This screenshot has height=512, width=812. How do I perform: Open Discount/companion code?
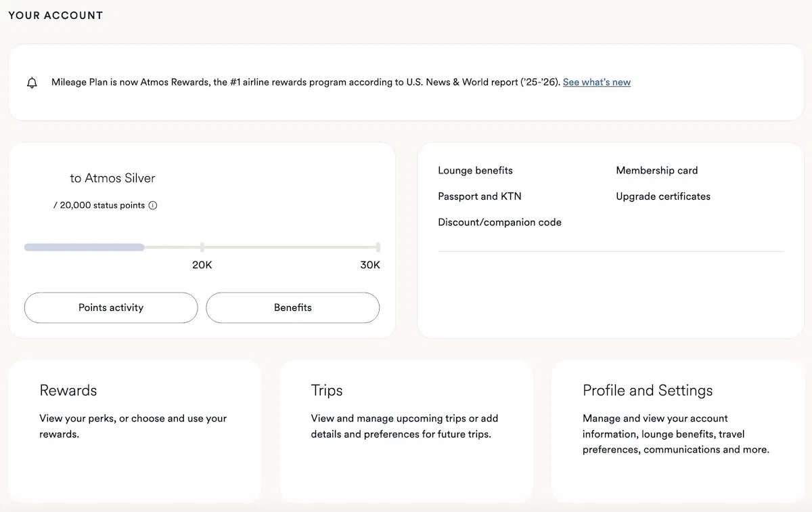tap(499, 222)
